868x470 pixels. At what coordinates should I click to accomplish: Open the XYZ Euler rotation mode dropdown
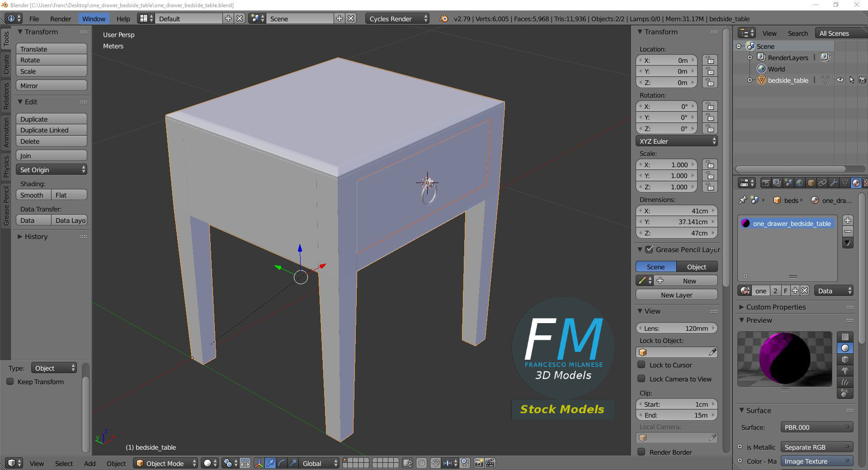[677, 141]
